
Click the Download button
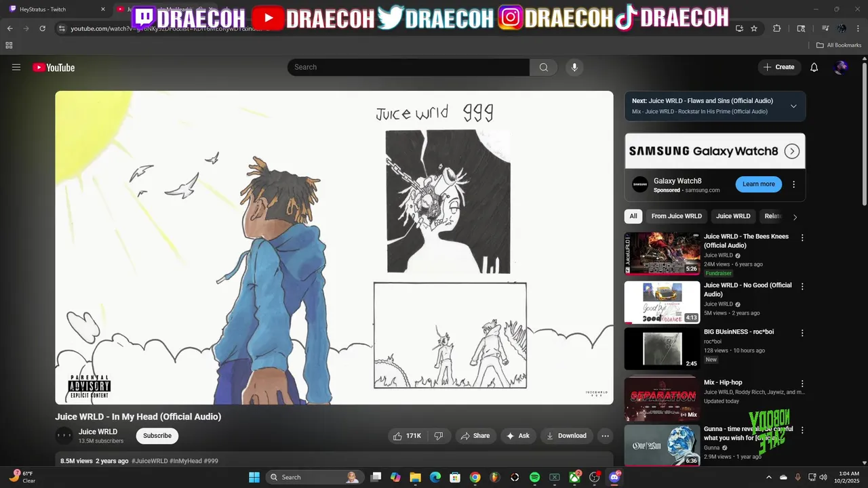point(567,436)
